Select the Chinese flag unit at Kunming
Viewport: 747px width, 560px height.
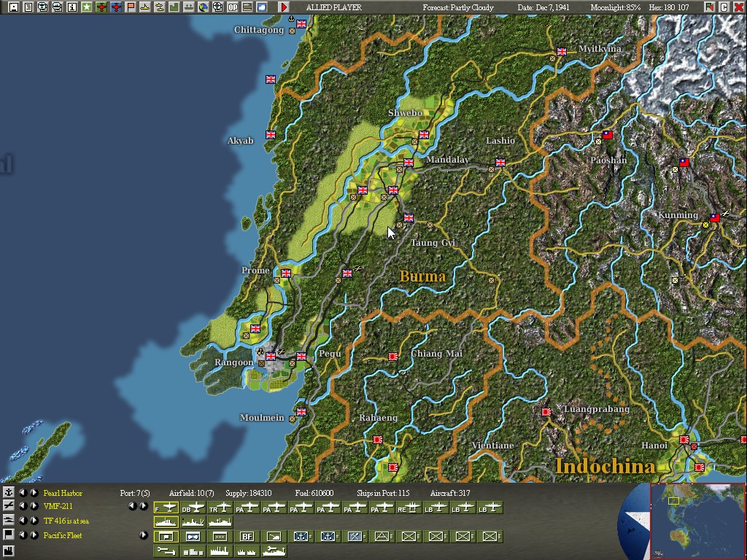[x=715, y=217]
